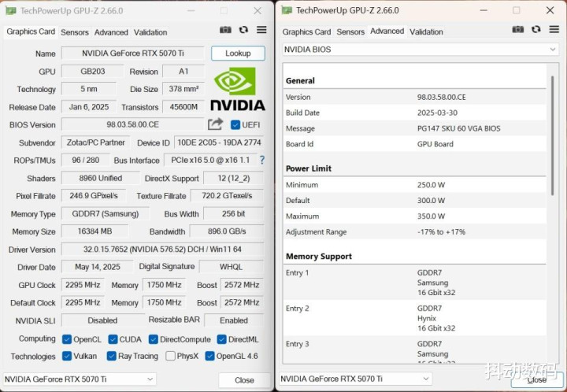Select the Build Date row 2025-03-30
Viewport: 567px width, 392px height.
[x=415, y=113]
